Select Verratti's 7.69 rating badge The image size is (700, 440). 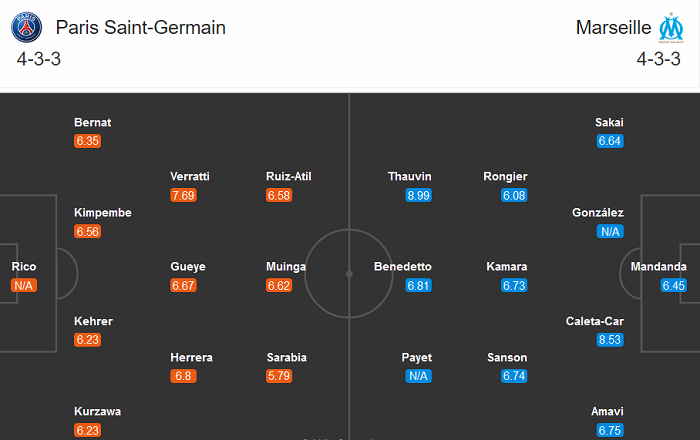183,195
